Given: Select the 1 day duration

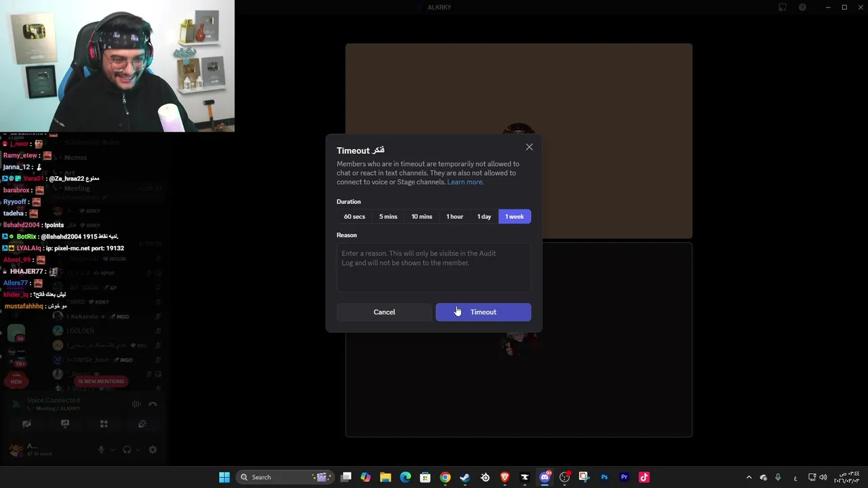Looking at the screenshot, I should (484, 217).
